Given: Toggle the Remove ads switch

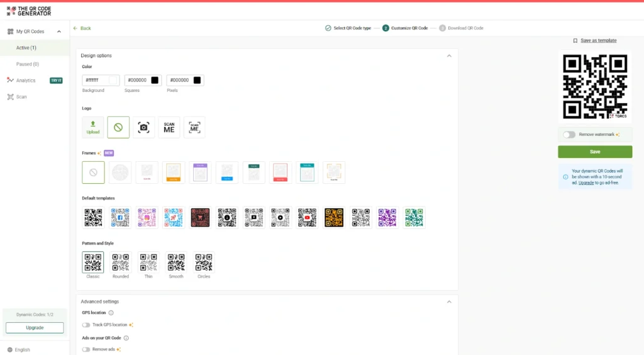Looking at the screenshot, I should pyautogui.click(x=86, y=350).
